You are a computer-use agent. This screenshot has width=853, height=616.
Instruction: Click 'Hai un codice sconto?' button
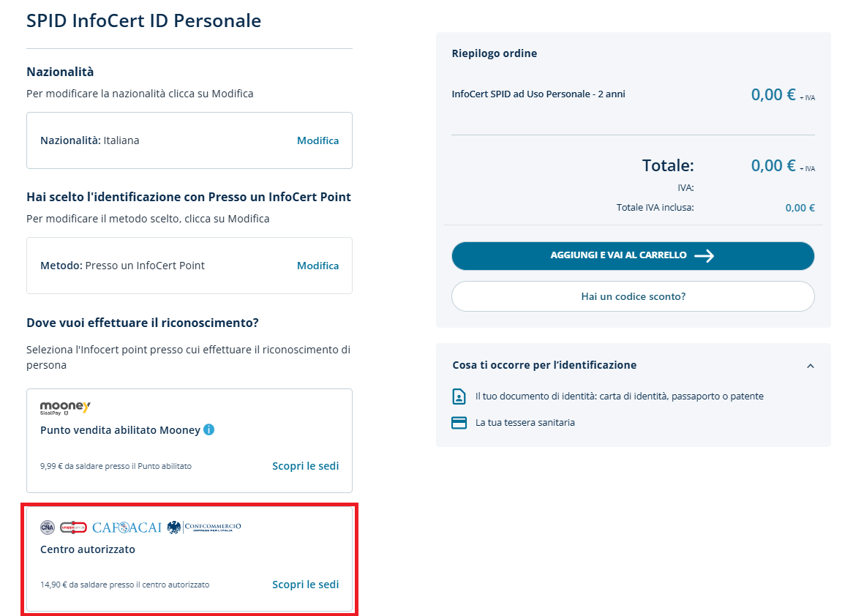(x=633, y=296)
